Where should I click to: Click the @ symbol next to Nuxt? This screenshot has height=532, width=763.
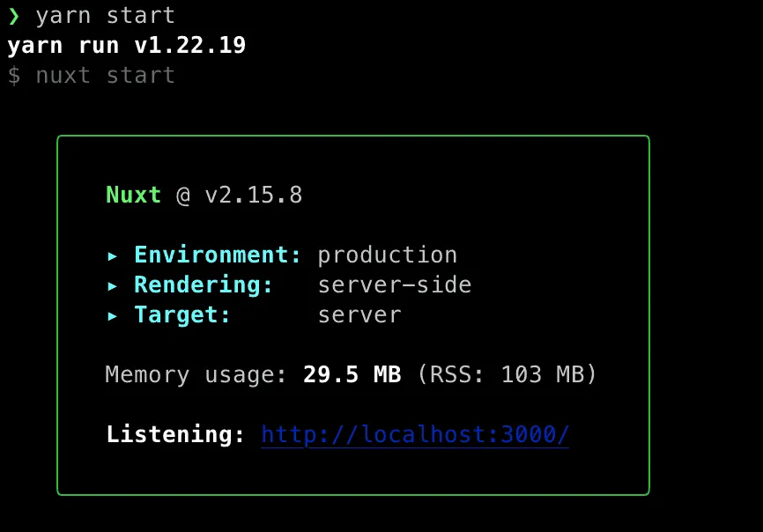pyautogui.click(x=183, y=196)
